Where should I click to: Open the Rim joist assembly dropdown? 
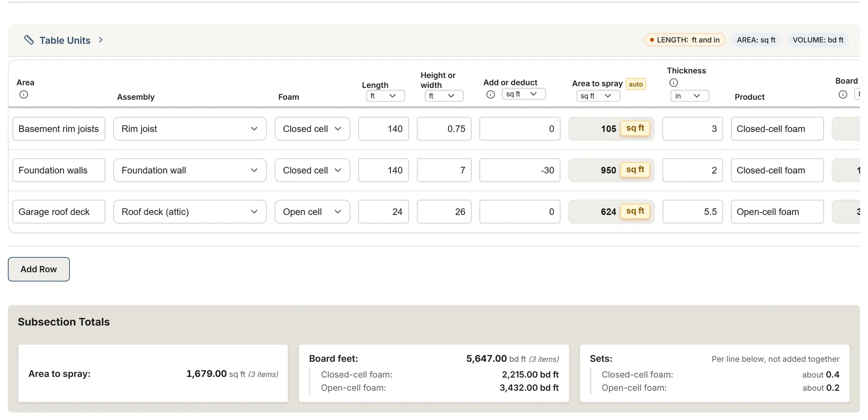[x=190, y=129]
